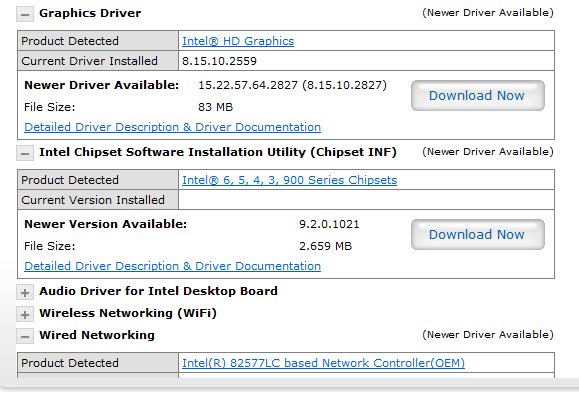579x394 pixels.
Task: Open chipset Detailed Driver Description & Documentation link
Action: [172, 266]
